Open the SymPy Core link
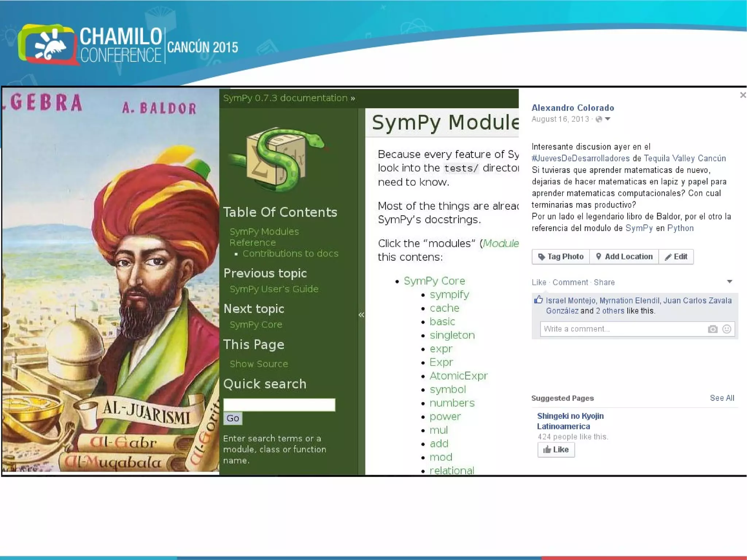This screenshot has height=560, width=747. (x=434, y=281)
